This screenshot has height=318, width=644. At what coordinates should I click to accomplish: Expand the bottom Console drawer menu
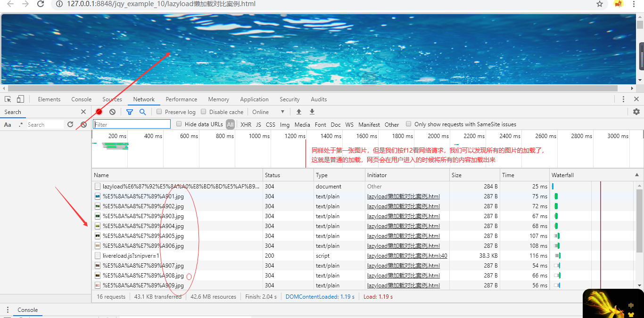(x=8, y=310)
